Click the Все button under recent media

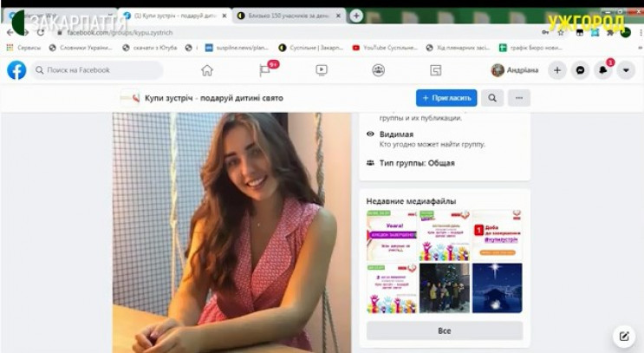click(445, 330)
